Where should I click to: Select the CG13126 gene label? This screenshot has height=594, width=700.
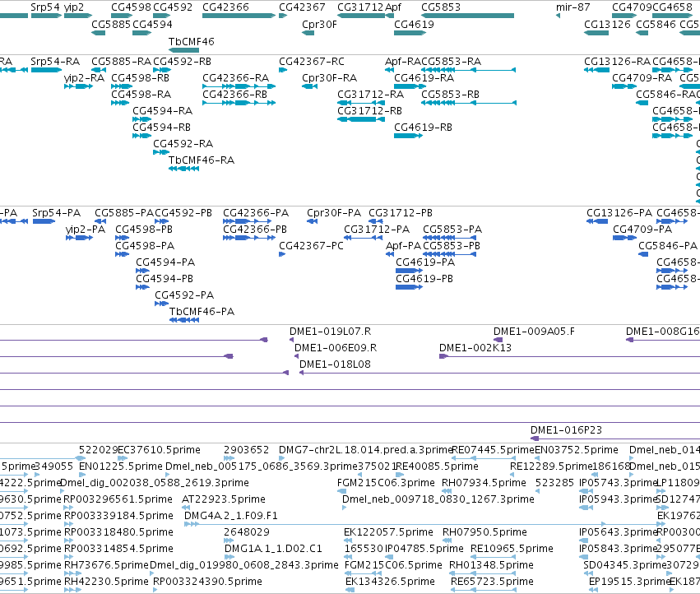pos(607,24)
